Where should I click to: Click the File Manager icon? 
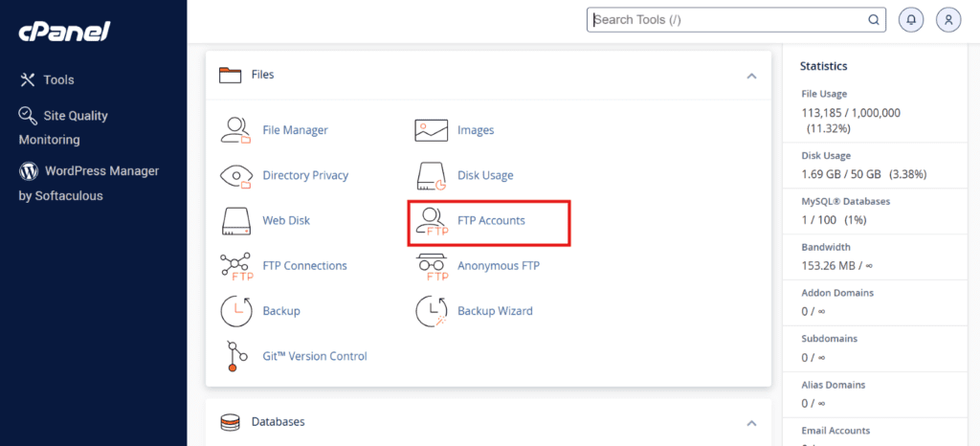coord(236,130)
